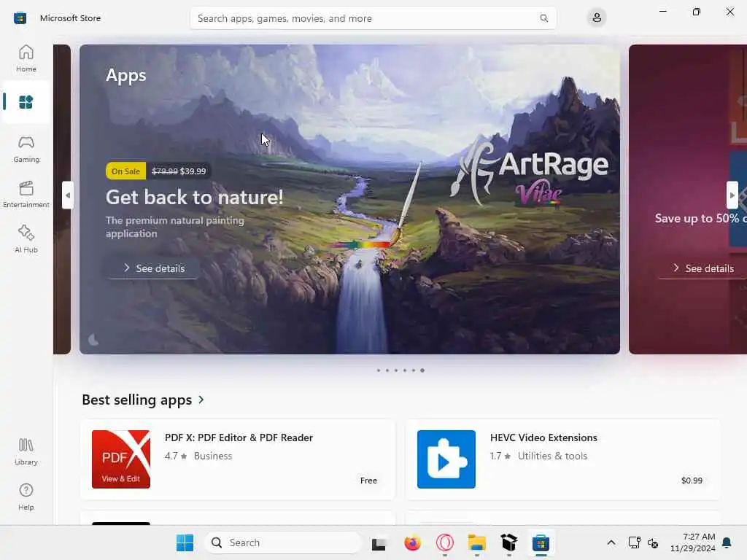Click the On Sale badge
The image size is (747, 560).
click(125, 171)
